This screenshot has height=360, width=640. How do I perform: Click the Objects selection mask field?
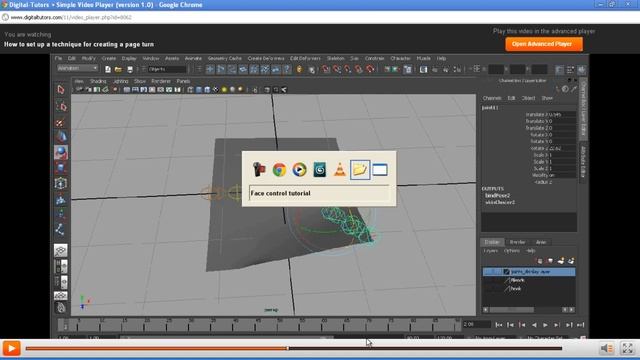click(x=167, y=69)
